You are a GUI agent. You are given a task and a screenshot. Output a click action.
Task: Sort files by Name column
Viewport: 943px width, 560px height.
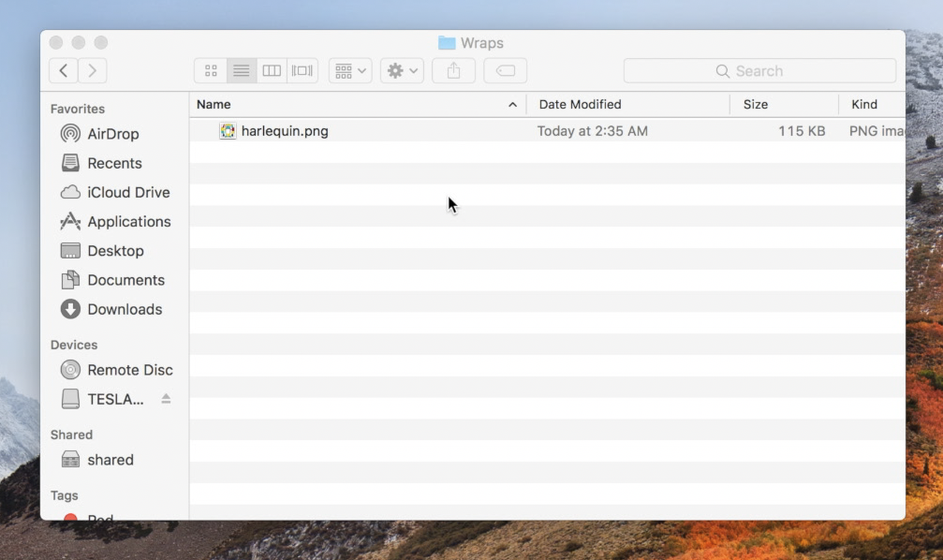[x=356, y=105]
